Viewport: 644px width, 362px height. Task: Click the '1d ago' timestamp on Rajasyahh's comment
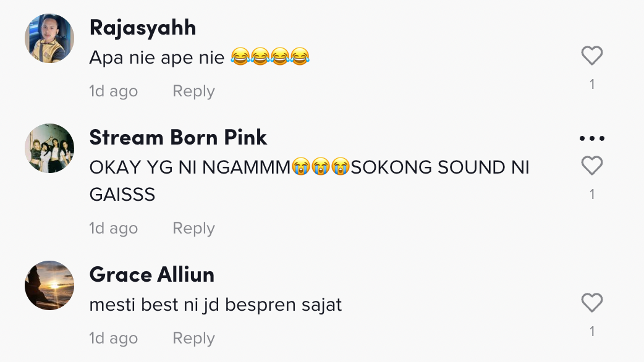coord(114,91)
